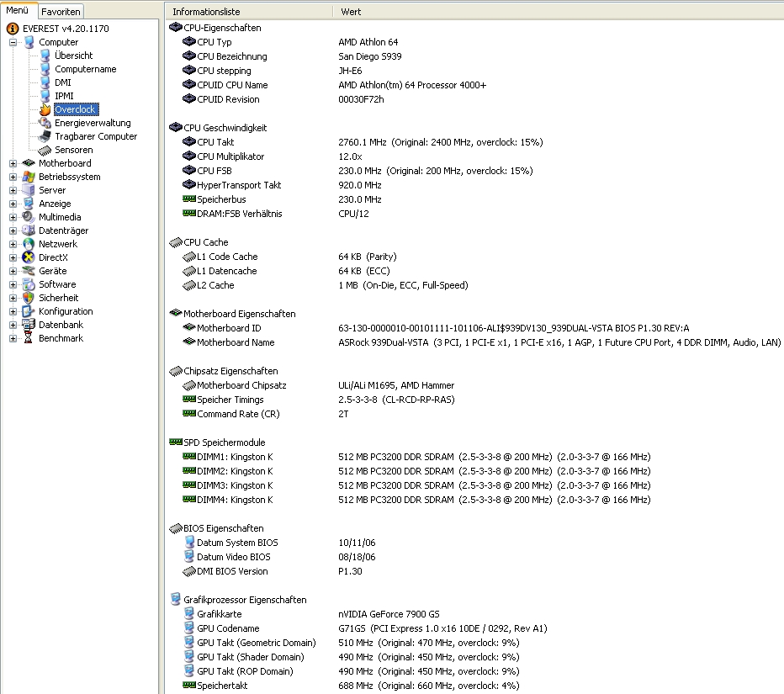Click the Motherboard ID row icon
784x694 pixels.
pos(189,327)
